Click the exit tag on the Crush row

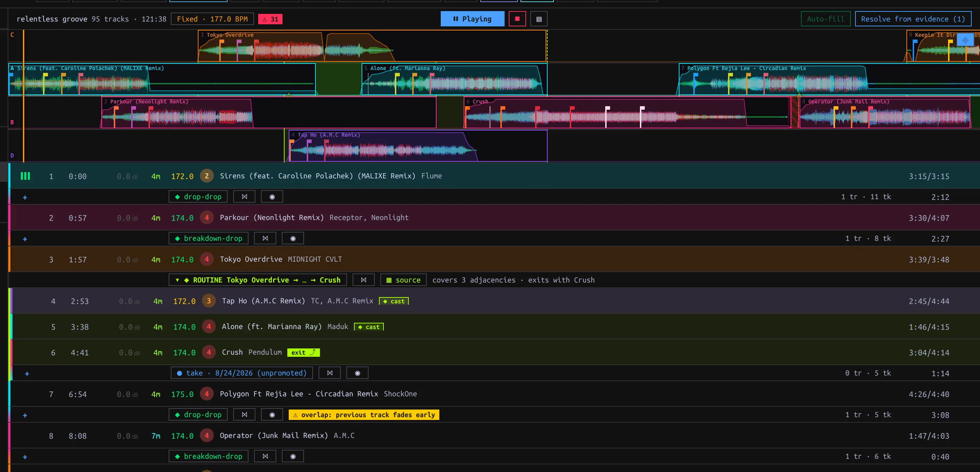pyautogui.click(x=303, y=353)
